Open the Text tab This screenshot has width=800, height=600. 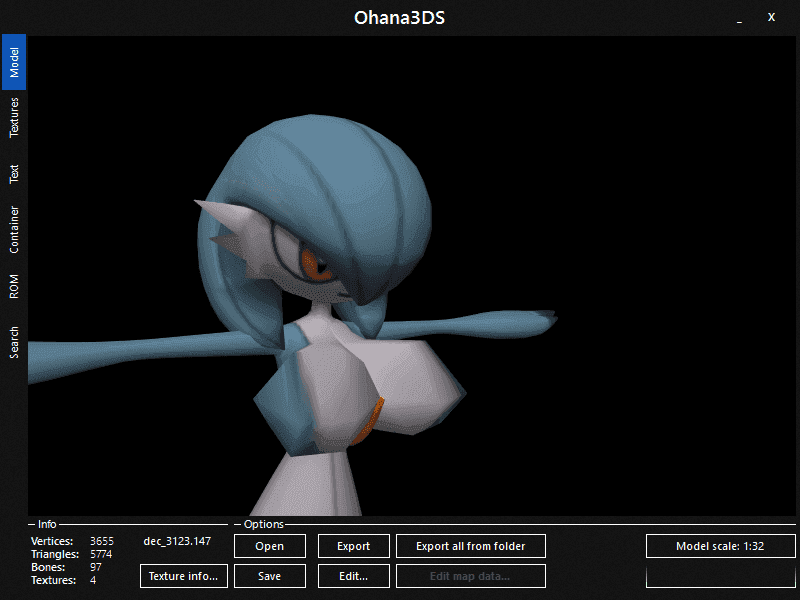tap(14, 174)
